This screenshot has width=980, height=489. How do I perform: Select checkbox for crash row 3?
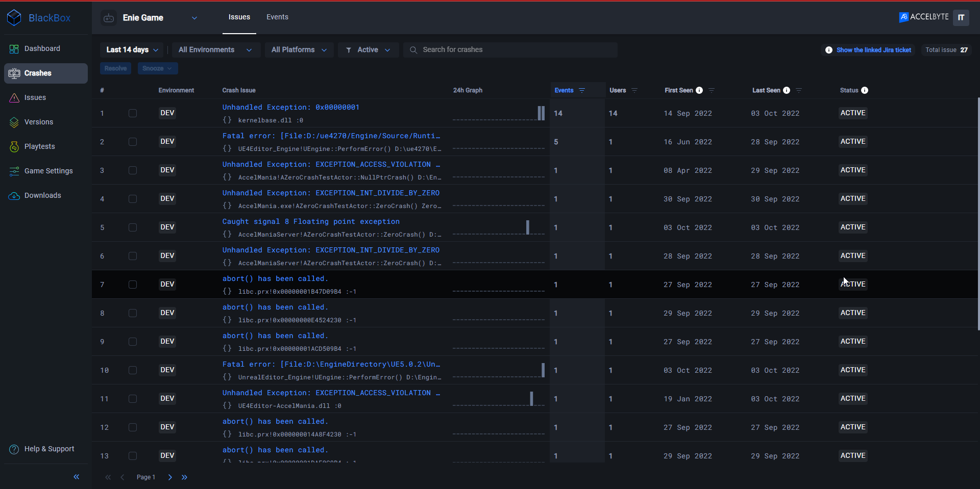pos(133,170)
